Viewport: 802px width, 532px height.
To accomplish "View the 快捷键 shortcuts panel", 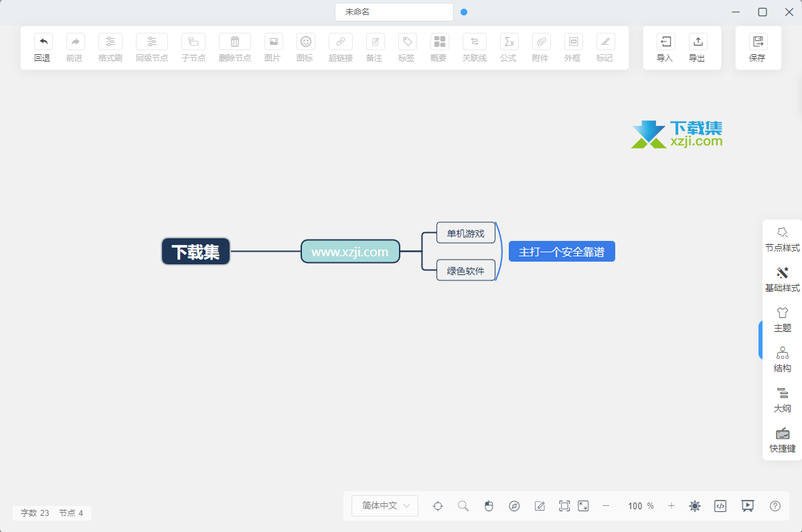I will [782, 440].
